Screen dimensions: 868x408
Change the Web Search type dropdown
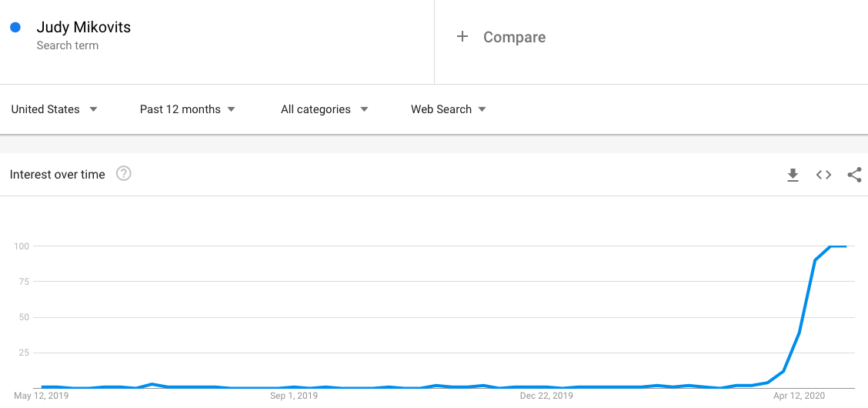(x=449, y=109)
